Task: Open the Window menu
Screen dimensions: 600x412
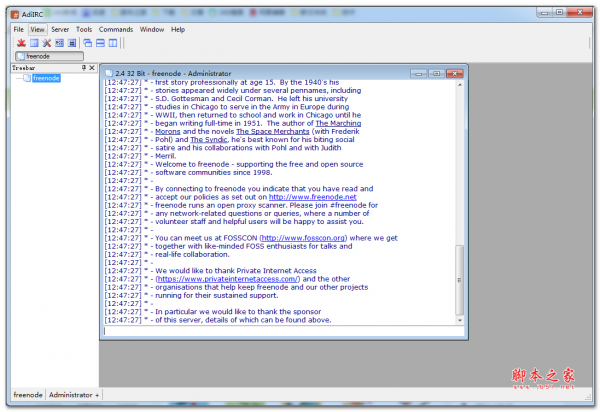Action: coord(152,29)
